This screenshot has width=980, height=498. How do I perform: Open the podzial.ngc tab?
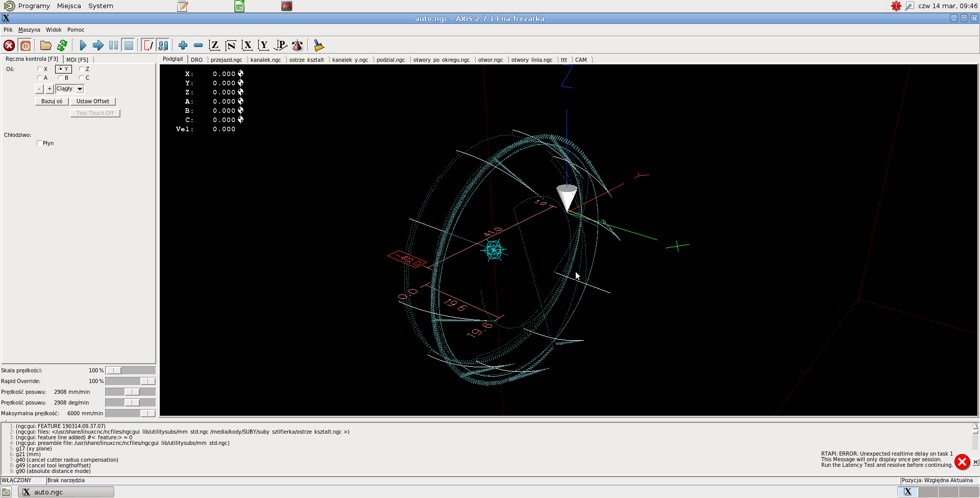point(390,60)
